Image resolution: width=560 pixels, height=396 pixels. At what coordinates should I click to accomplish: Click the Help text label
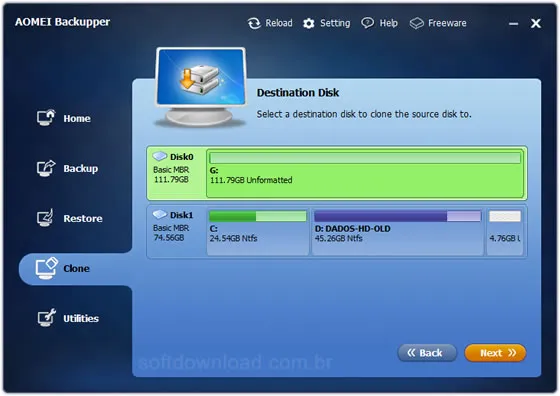click(x=389, y=23)
